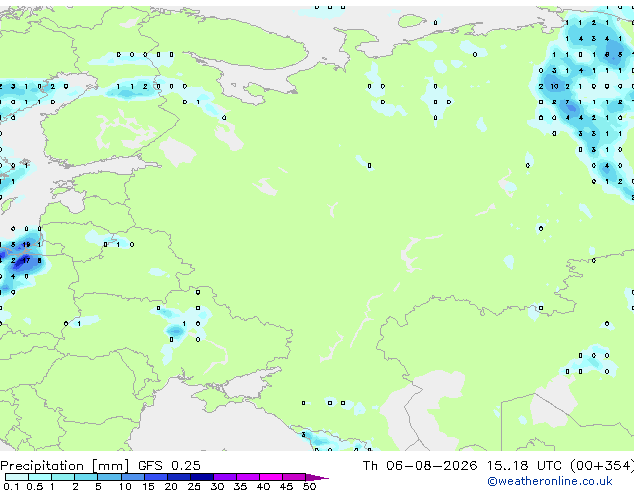Select the 2–5 mm legend color box

pyautogui.click(x=86, y=477)
